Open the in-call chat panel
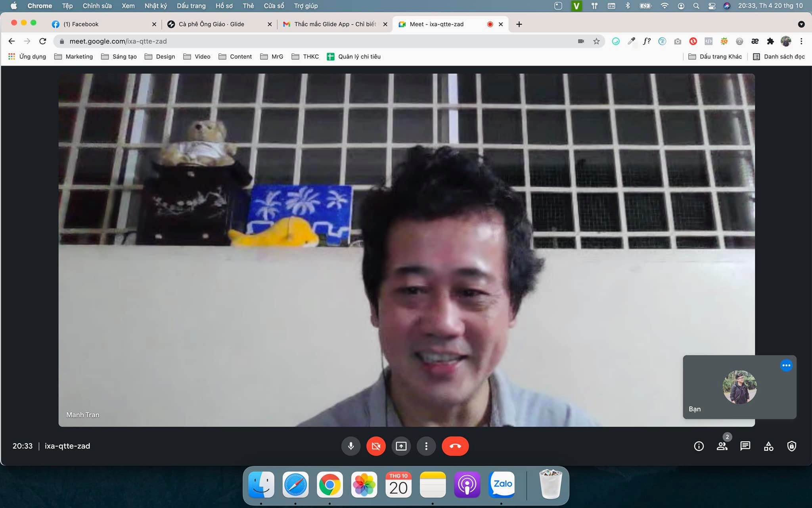Viewport: 812px width, 508px height. pos(745,446)
